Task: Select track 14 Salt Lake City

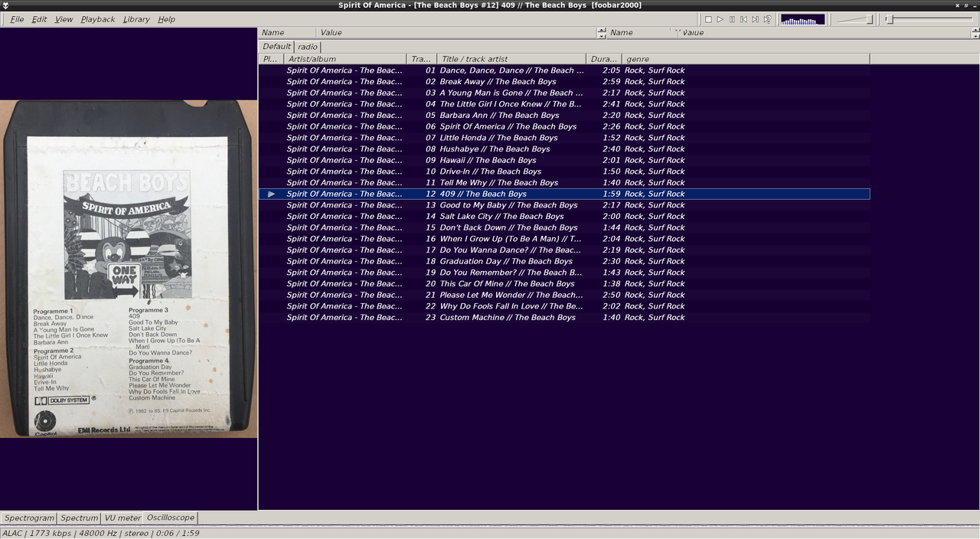Action: (564, 217)
